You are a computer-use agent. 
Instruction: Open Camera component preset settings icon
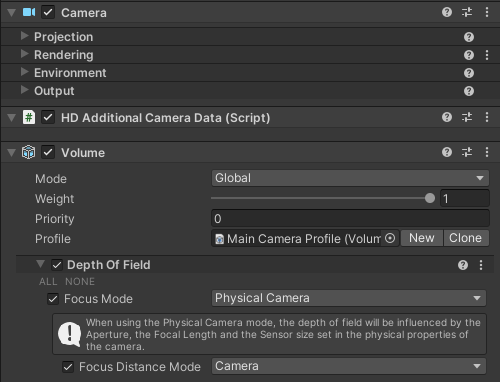click(x=467, y=12)
